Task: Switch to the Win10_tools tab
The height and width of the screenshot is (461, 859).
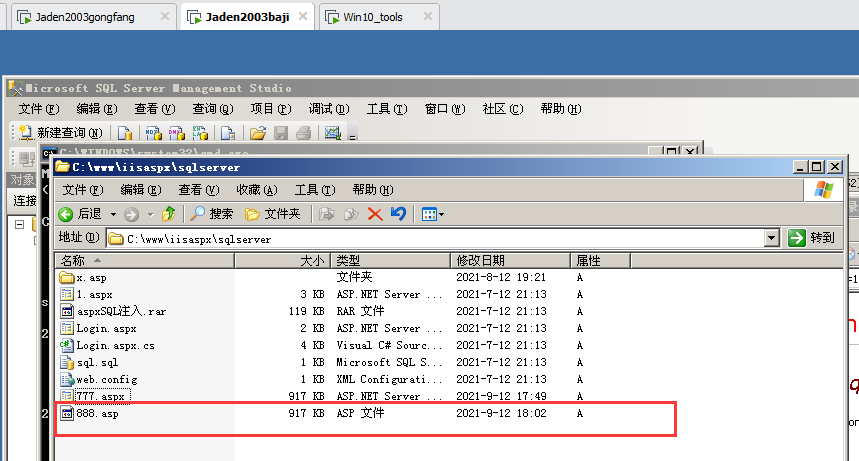Action: (x=372, y=17)
